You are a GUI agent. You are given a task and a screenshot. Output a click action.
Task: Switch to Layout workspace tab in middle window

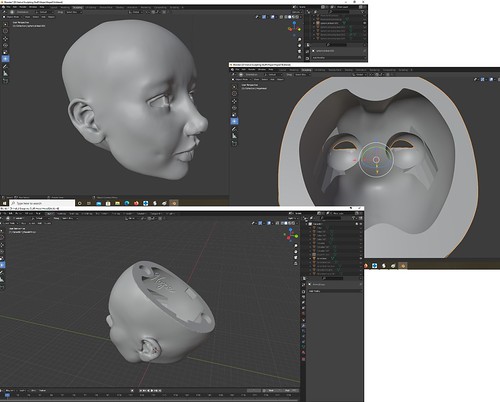click(283, 70)
